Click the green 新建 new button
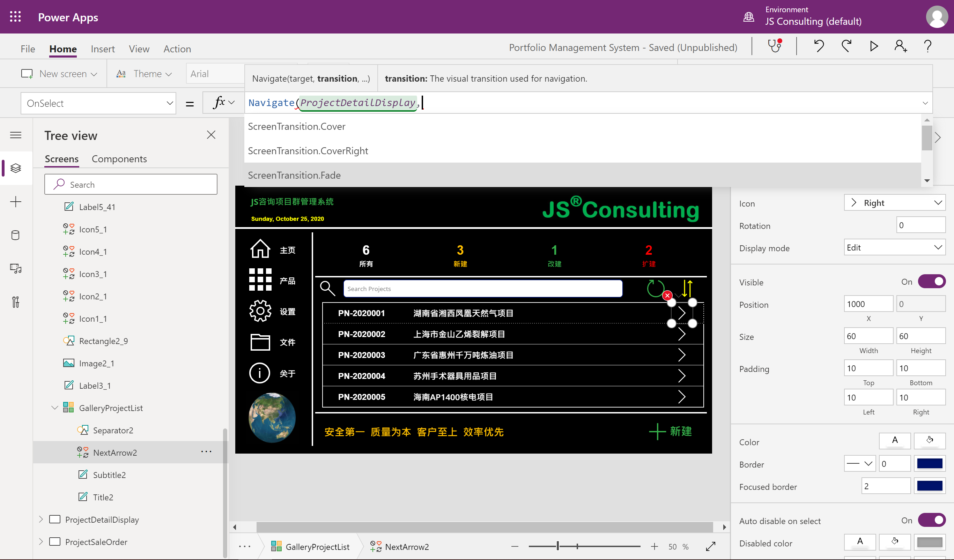 671,431
